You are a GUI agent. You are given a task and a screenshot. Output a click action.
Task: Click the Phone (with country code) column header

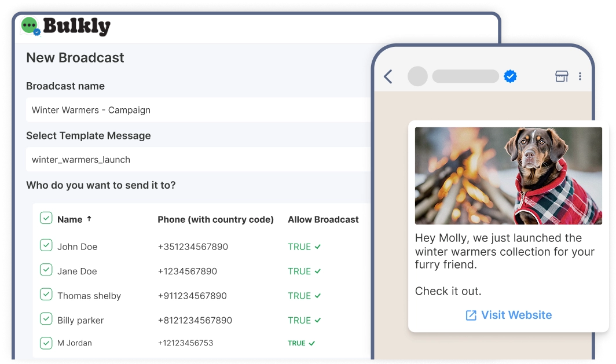216,219
